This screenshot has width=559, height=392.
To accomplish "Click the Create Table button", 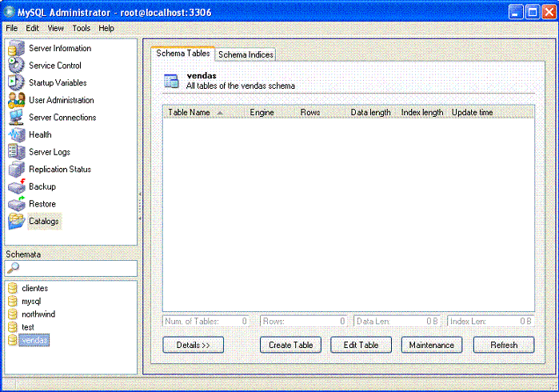I will [290, 345].
